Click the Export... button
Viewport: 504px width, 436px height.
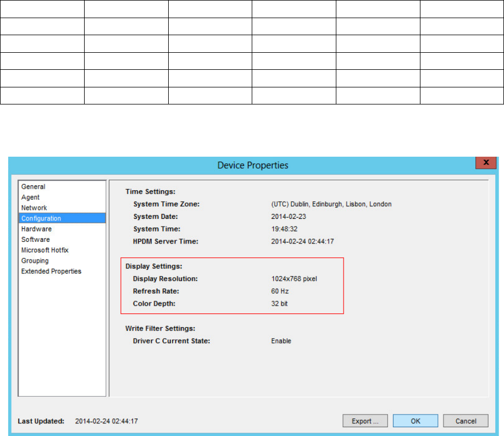362,421
